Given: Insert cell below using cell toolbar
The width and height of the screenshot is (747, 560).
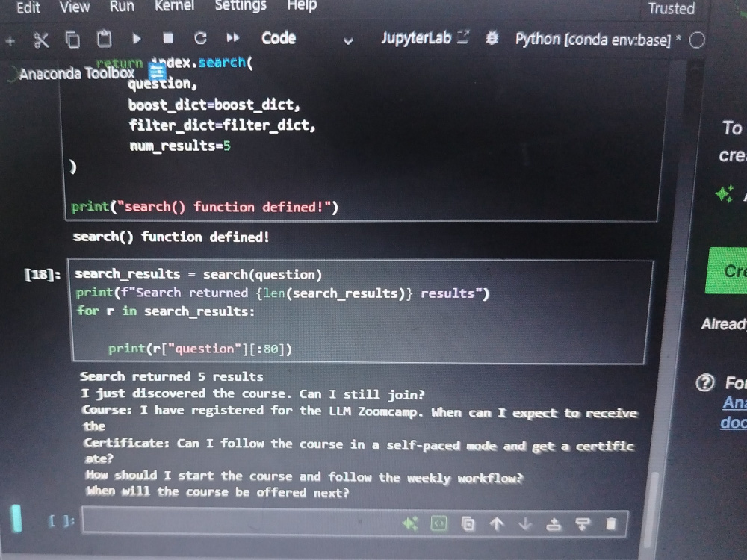Looking at the screenshot, I should tap(582, 524).
